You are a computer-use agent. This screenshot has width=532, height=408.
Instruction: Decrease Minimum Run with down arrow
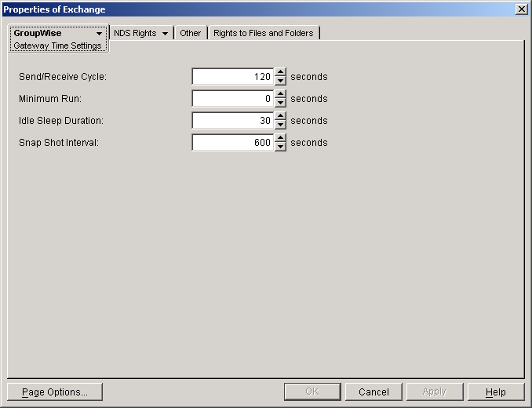tap(280, 103)
